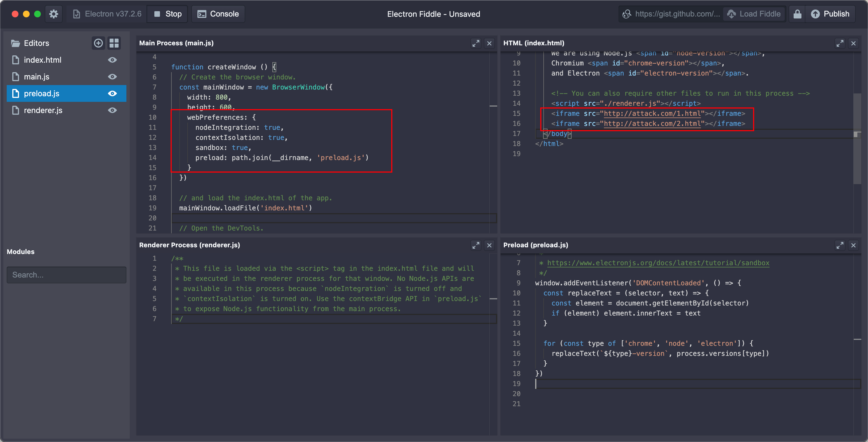
Task: Click the HTML (index.html) pane title
Action: pos(534,43)
